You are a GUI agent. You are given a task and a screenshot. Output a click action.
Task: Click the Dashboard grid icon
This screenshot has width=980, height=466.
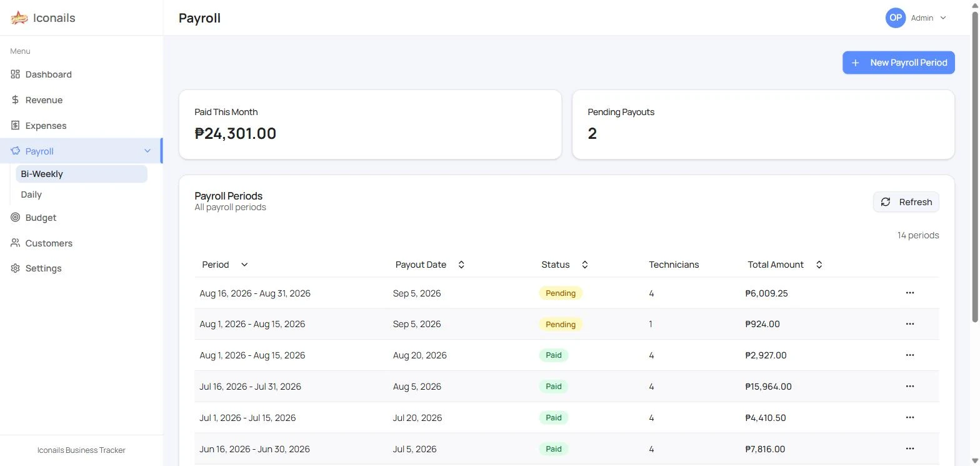[x=16, y=74]
